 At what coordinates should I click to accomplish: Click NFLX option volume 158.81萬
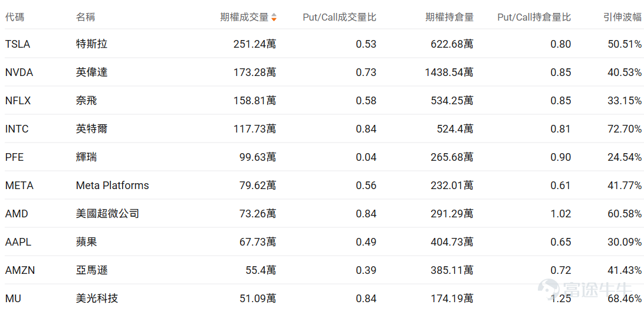255,101
